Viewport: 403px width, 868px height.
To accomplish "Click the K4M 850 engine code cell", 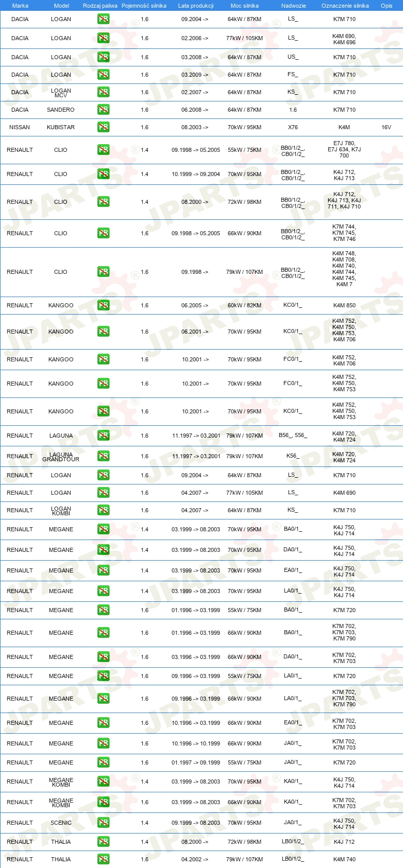I will pos(344,305).
